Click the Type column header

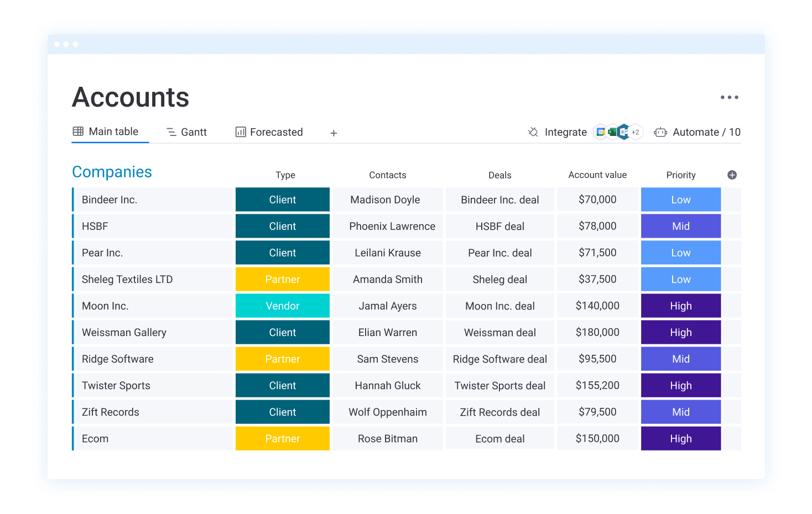[x=285, y=175]
